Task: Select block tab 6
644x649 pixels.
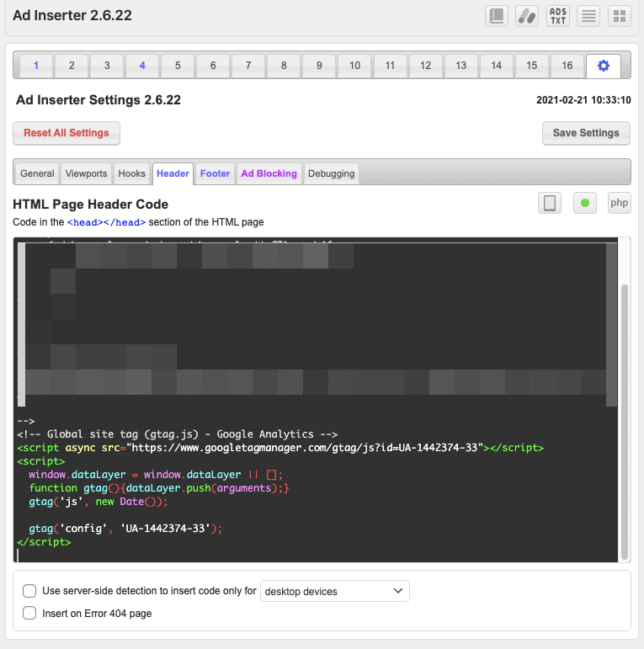Action: [x=213, y=66]
